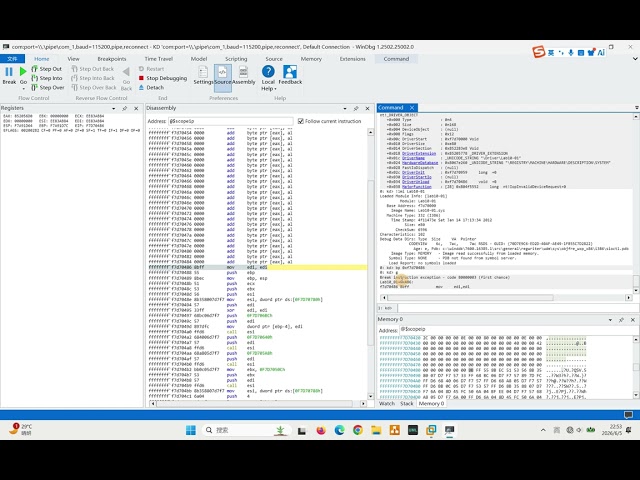Open Disassembly panel dropdown arrow

(x=345, y=109)
